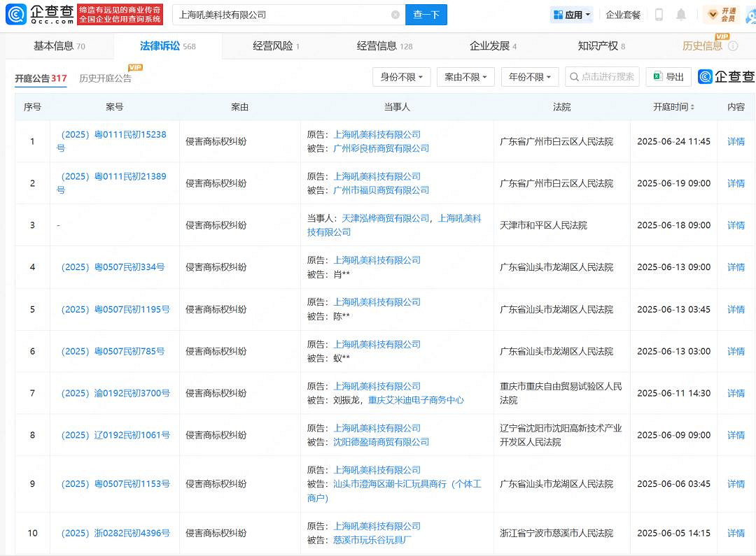Open 详情 for the first case row
The width and height of the screenshot is (756, 556).
pyautogui.click(x=736, y=141)
